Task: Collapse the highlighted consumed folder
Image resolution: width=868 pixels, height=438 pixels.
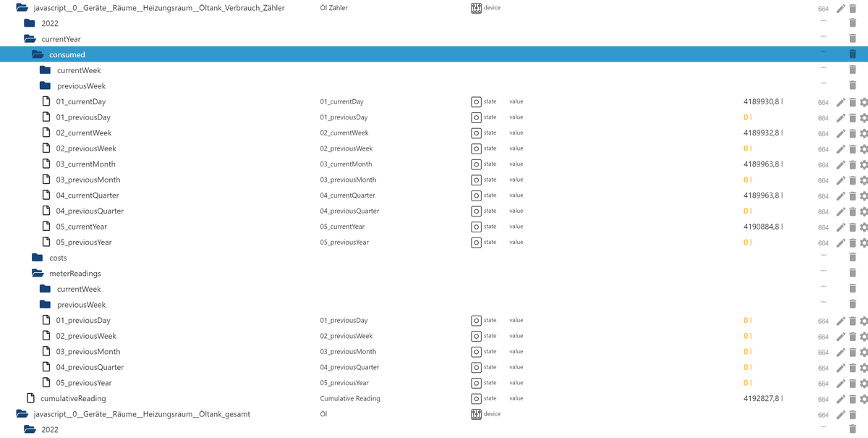Action: point(38,54)
